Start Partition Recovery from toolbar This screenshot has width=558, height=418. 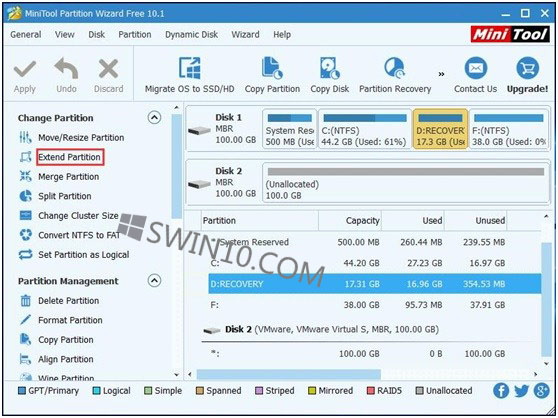[395, 75]
